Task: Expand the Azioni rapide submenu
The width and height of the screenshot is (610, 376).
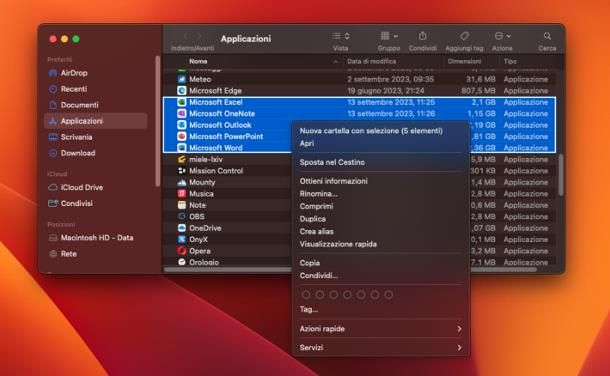Action: (x=380, y=329)
